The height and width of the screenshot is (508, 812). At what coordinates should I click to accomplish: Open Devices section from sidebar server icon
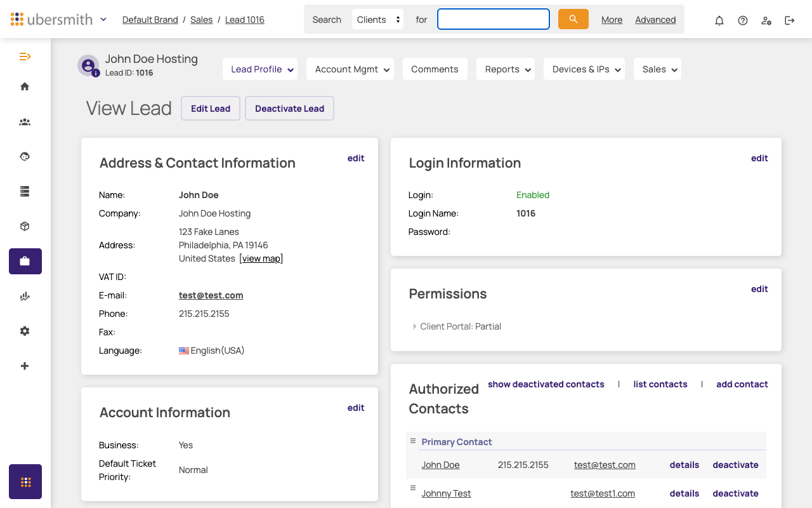25,191
